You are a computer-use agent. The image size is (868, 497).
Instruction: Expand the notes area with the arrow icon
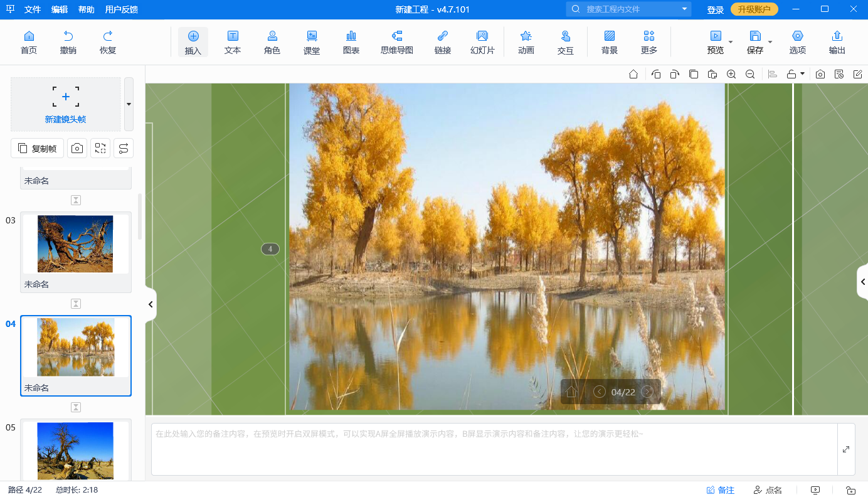[x=846, y=449]
